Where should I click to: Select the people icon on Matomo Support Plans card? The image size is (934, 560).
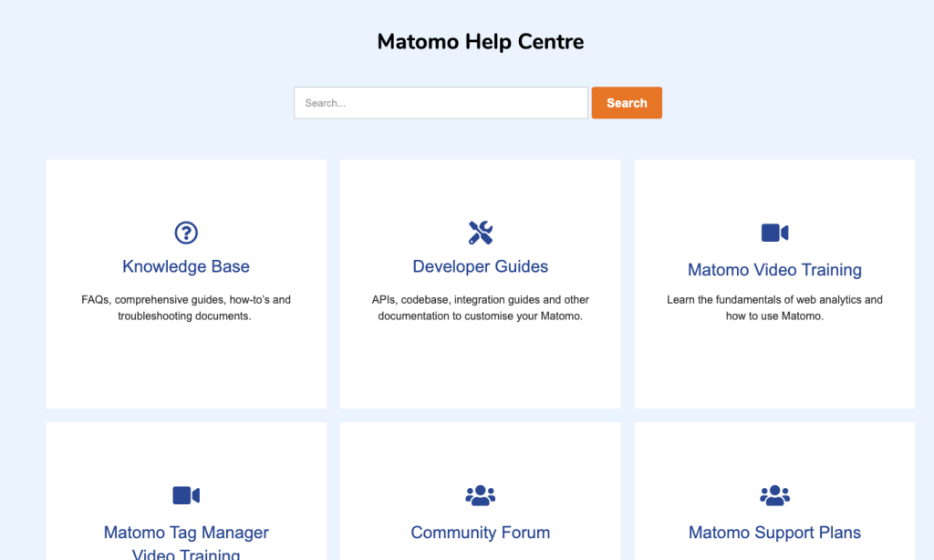[774, 495]
